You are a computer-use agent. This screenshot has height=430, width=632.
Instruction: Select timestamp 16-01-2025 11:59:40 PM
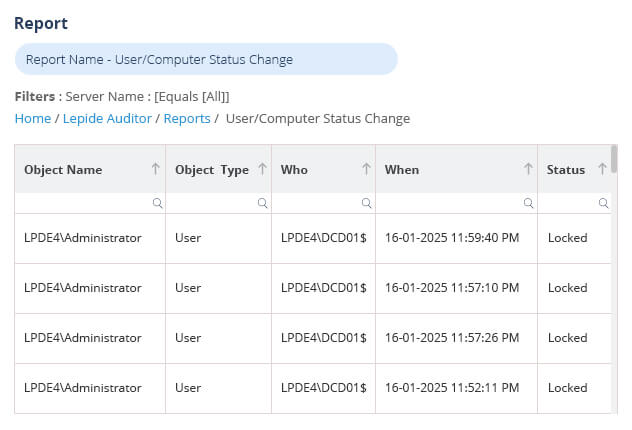coord(452,238)
